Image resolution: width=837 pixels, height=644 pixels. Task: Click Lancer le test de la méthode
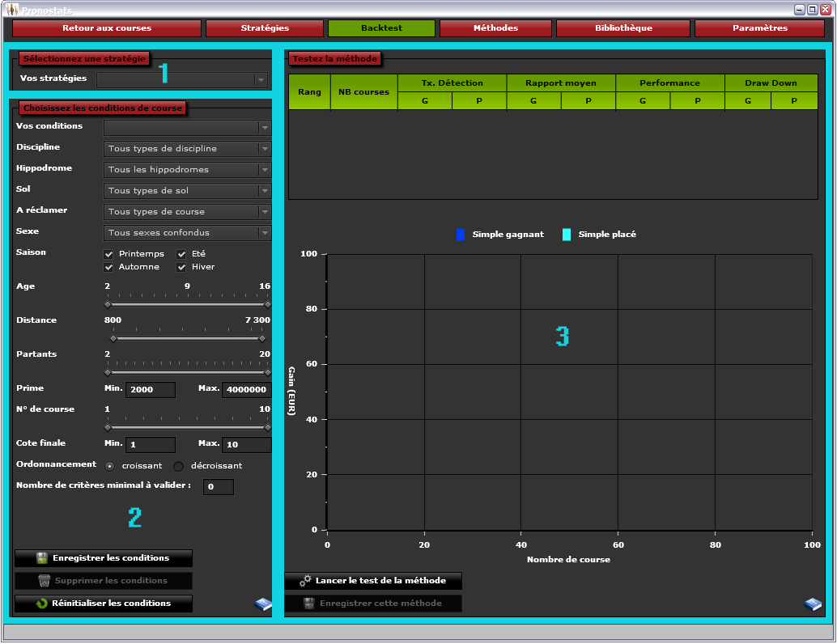coord(373,581)
